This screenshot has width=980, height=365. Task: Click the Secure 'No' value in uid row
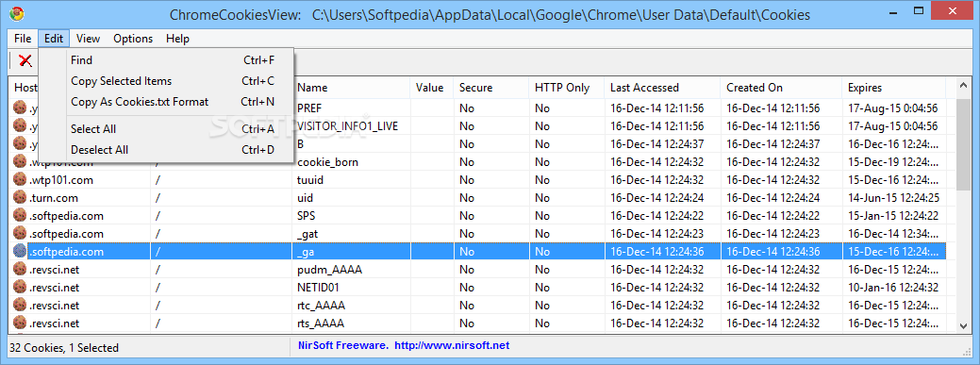coord(466,198)
